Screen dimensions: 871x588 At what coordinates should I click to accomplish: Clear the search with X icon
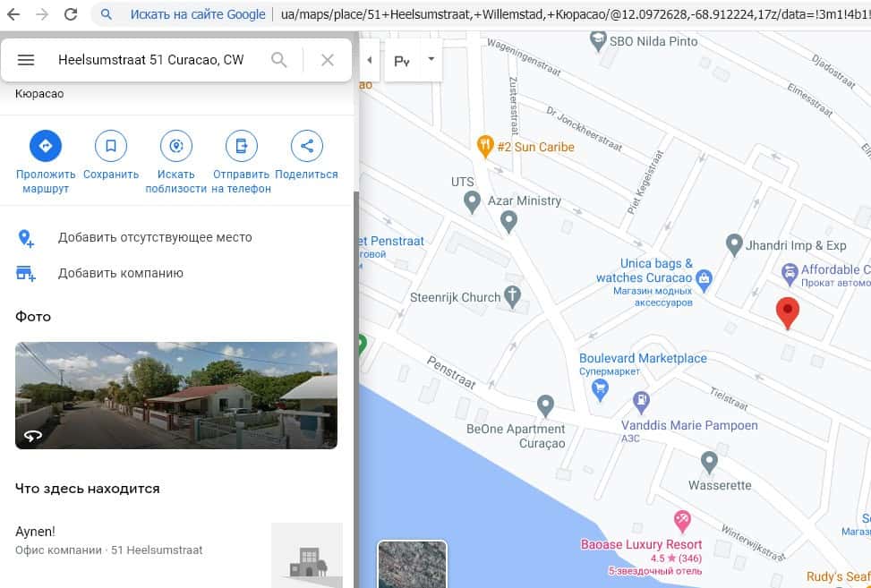(328, 60)
